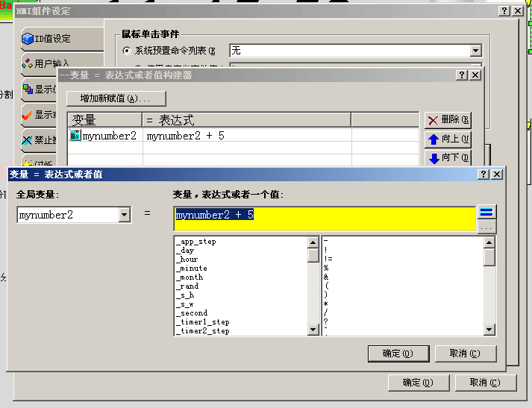Select the mynumber2 variable row icon
532x408 pixels.
(x=75, y=136)
